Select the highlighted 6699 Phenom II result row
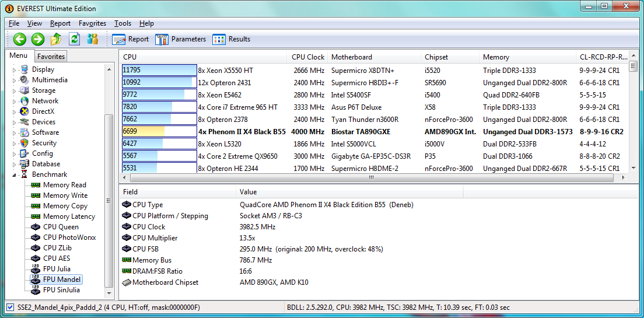The height and width of the screenshot is (318, 644). click(x=374, y=132)
